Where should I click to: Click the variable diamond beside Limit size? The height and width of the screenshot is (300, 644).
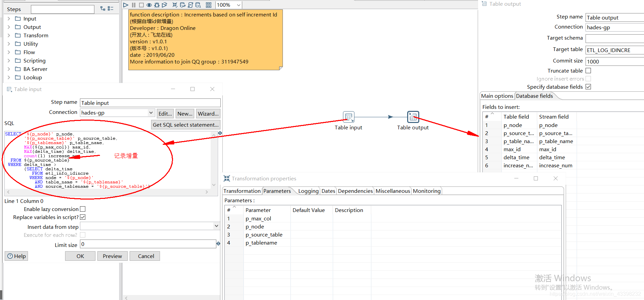[x=218, y=244]
